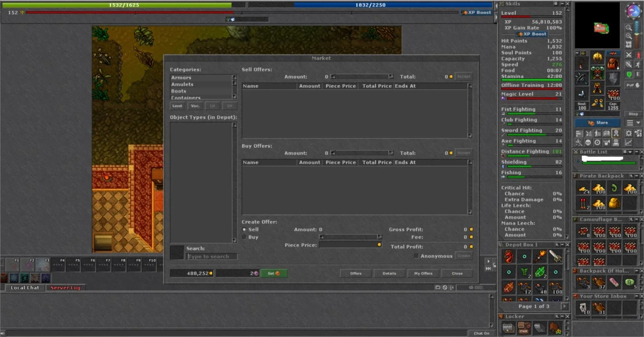Open the Offers view in Market
The image size is (644, 337).
(x=356, y=274)
